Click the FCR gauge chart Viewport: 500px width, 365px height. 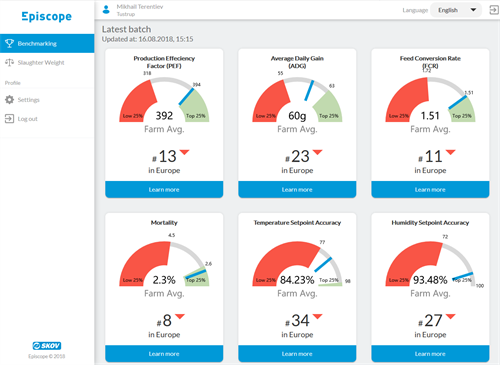point(430,99)
